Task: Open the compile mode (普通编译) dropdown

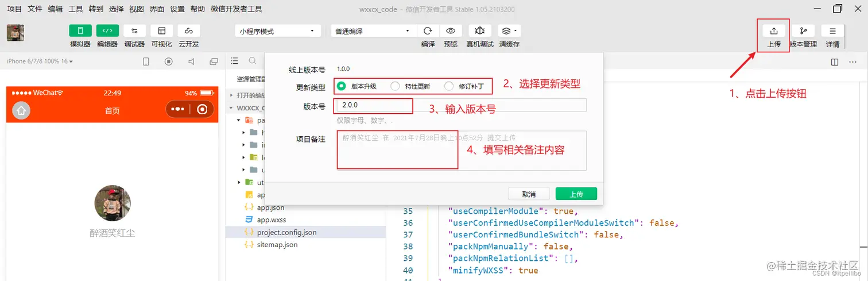Action: click(373, 31)
